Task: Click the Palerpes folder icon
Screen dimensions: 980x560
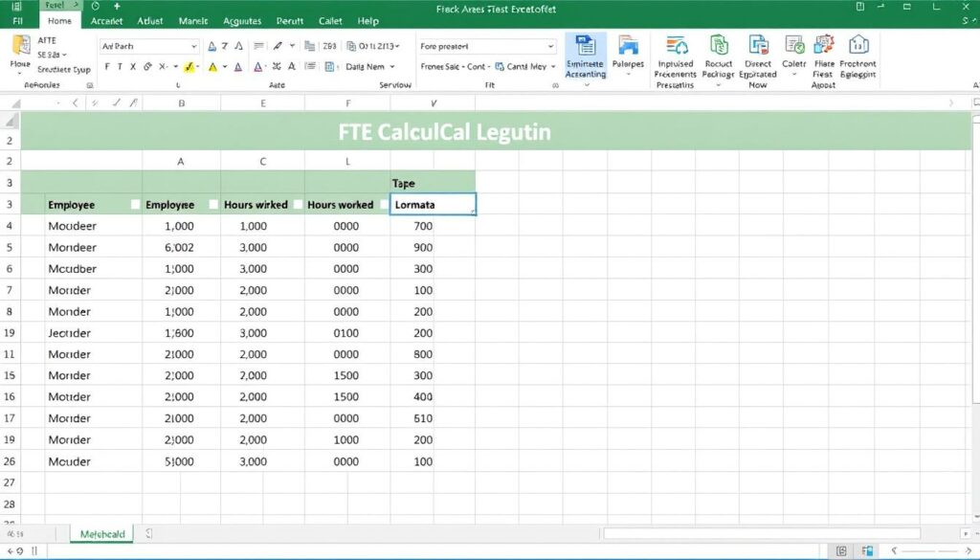Action: coord(628,47)
